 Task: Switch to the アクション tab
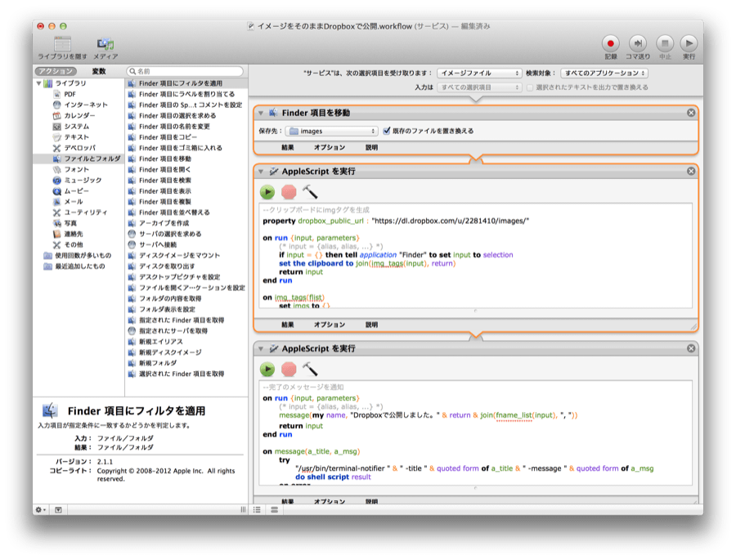click(x=56, y=71)
